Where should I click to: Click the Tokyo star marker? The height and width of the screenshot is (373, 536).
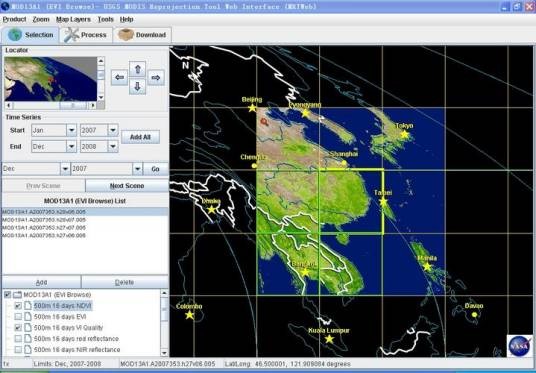point(404,134)
